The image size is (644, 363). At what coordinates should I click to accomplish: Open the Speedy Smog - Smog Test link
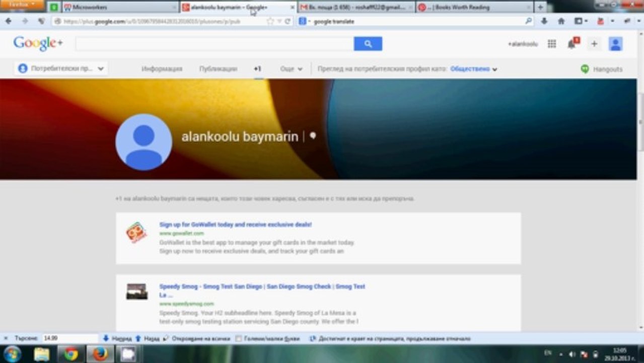pos(262,290)
